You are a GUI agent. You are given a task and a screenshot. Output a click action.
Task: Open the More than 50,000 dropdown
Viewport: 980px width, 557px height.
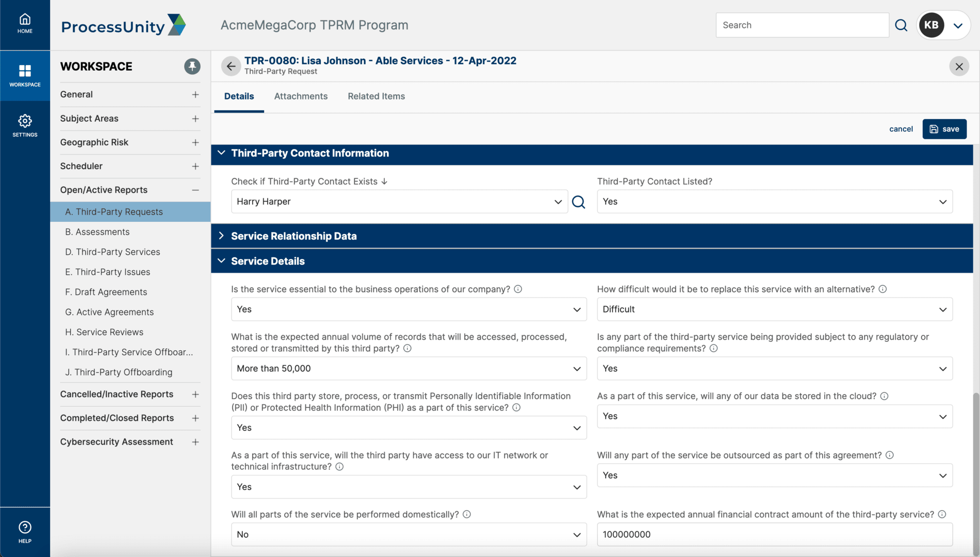click(409, 369)
